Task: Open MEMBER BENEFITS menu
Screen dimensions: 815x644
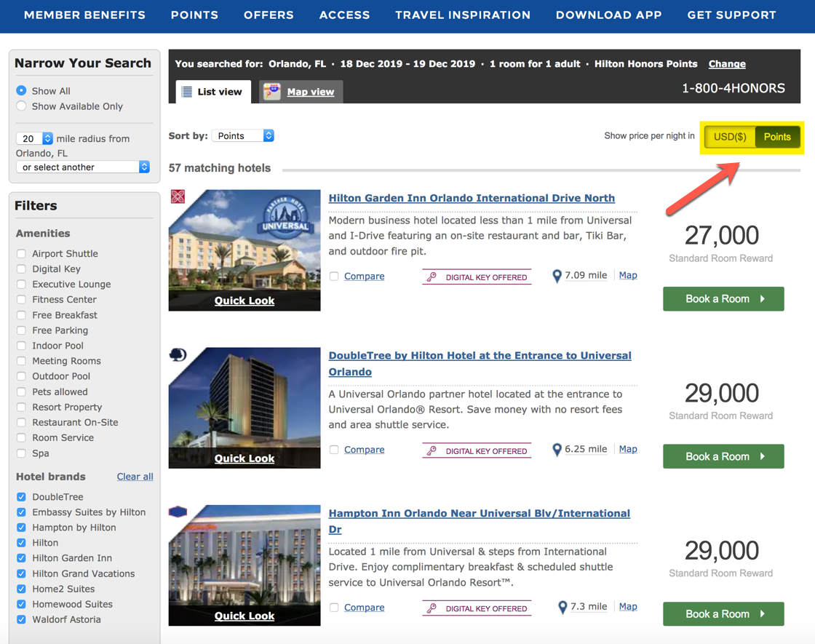Action: [84, 15]
